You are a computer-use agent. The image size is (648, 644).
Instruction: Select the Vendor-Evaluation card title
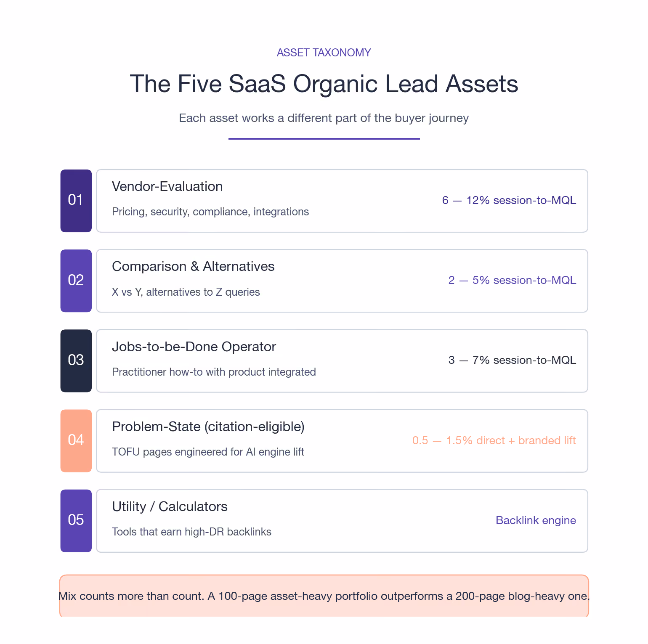coord(167,186)
